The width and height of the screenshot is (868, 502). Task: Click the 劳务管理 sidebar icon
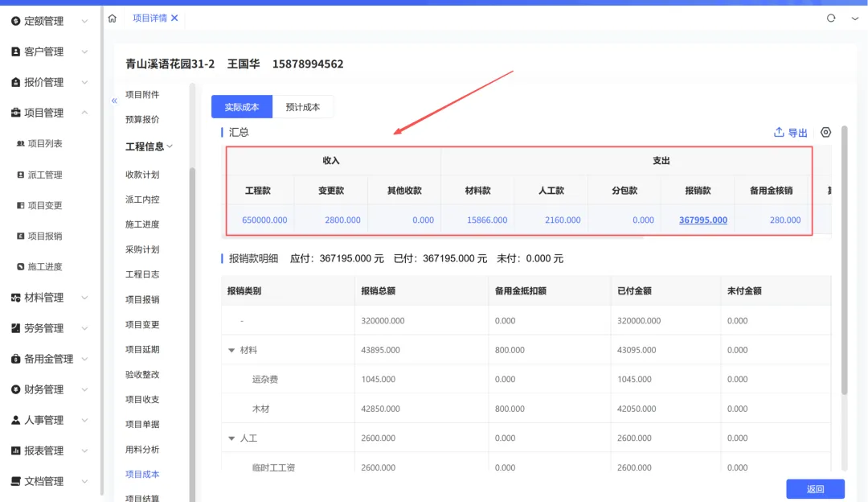(15, 328)
